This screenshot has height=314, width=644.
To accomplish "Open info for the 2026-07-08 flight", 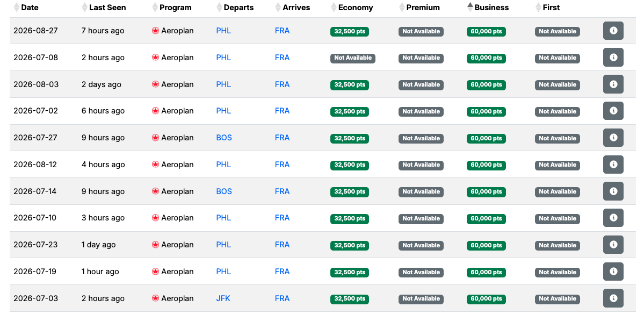I will click(x=613, y=58).
